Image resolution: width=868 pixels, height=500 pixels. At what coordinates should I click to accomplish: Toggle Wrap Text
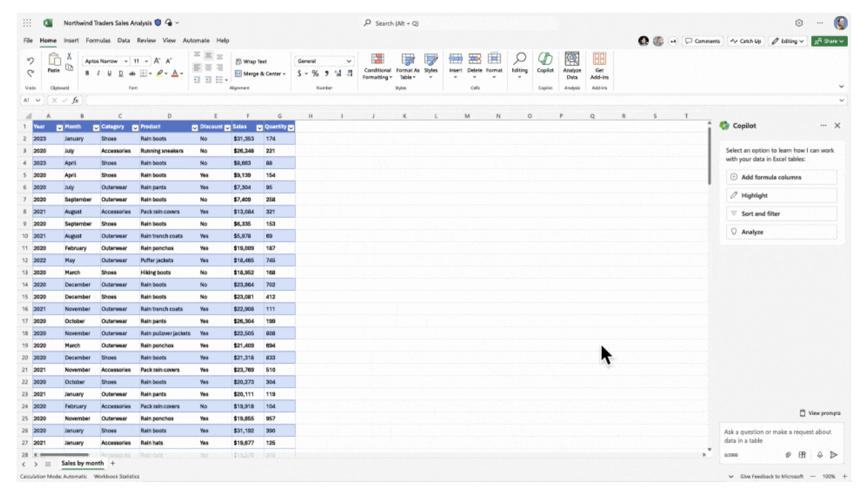(251, 61)
